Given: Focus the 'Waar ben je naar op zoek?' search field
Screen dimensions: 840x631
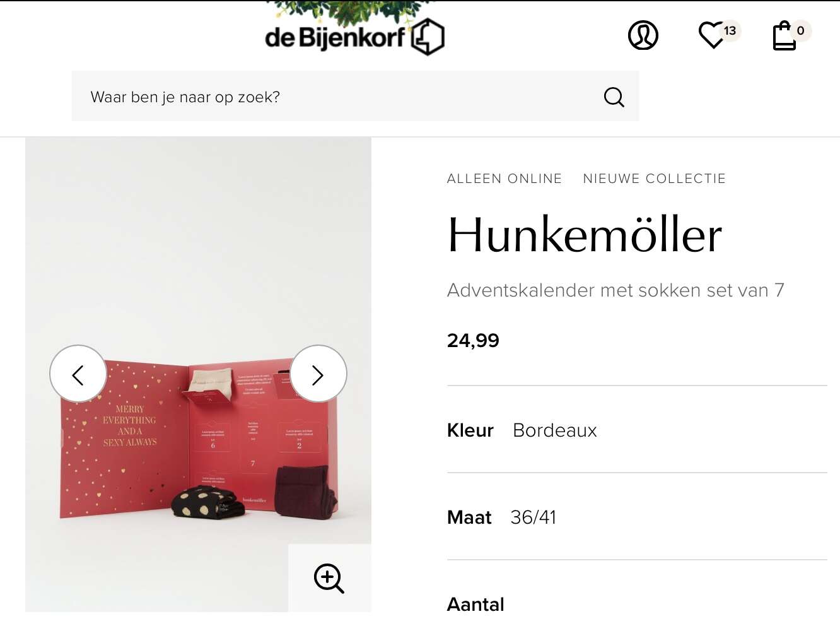Looking at the screenshot, I should 355,96.
